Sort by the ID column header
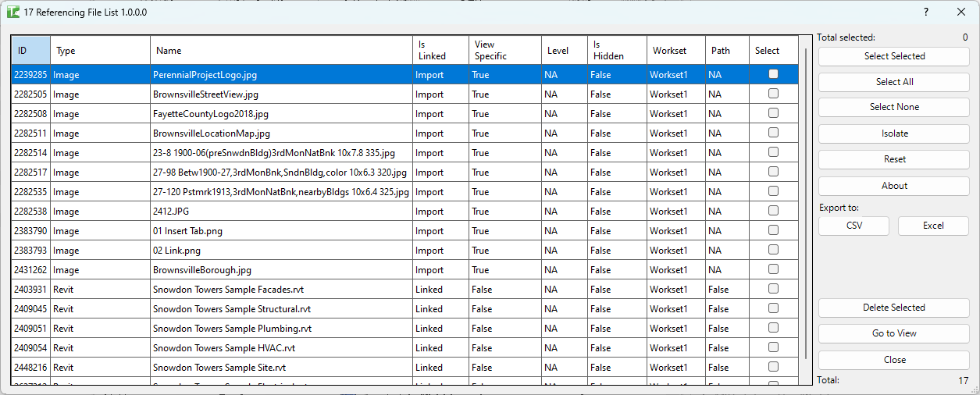 pyautogui.click(x=31, y=50)
